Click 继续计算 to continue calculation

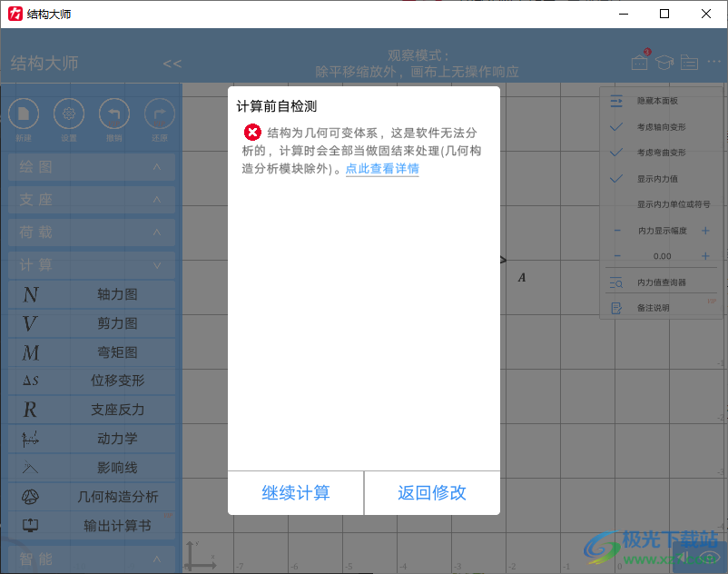296,493
